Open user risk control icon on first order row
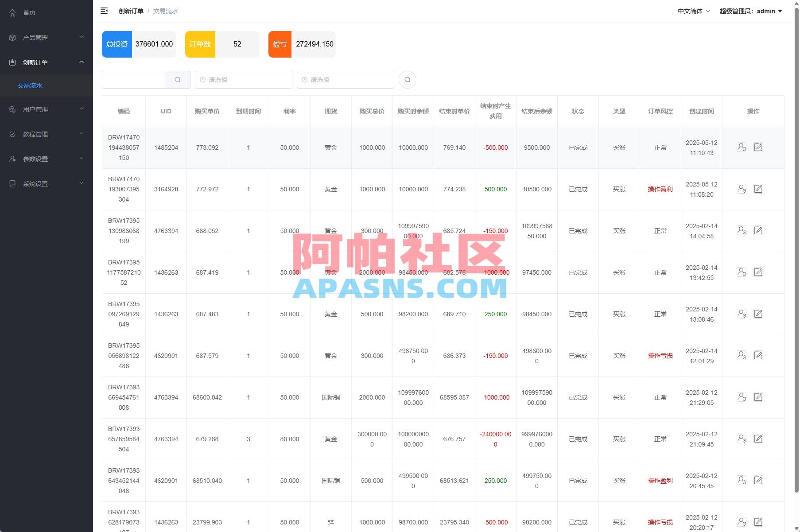Screen dimensions: 800x532 742,147
